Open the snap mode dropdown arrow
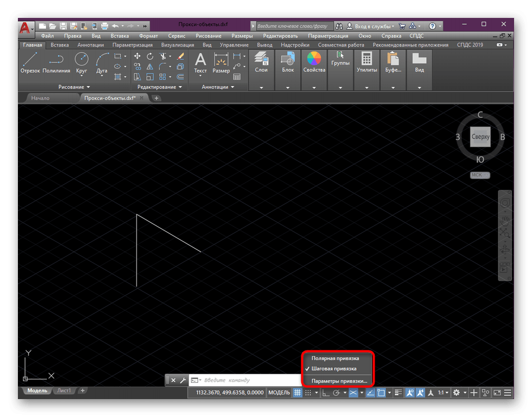This screenshot has height=417, width=532. click(x=316, y=392)
